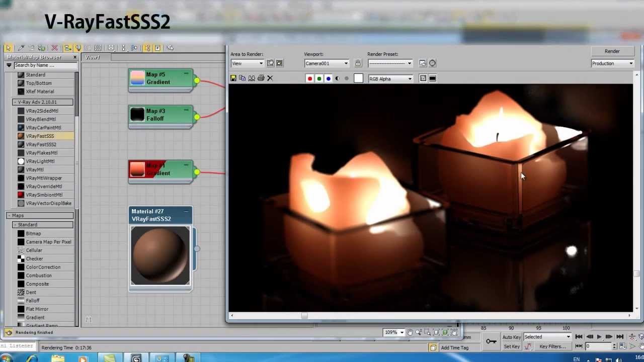The width and height of the screenshot is (644, 362).
Task: Click the Set Key button
Action: pos(511,346)
